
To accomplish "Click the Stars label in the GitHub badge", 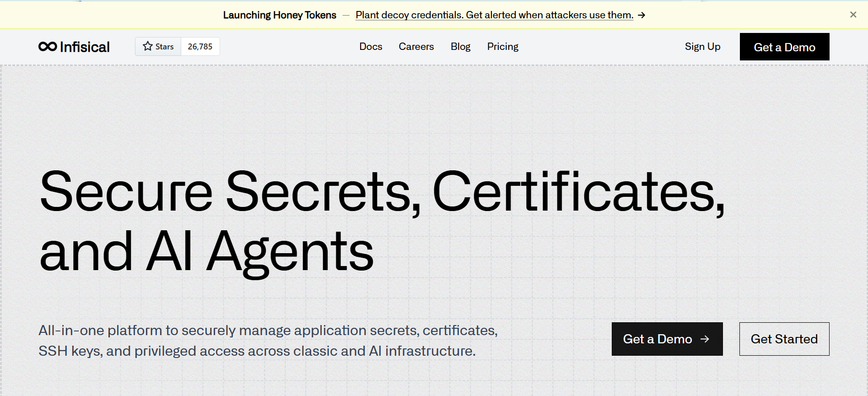I will coord(164,47).
